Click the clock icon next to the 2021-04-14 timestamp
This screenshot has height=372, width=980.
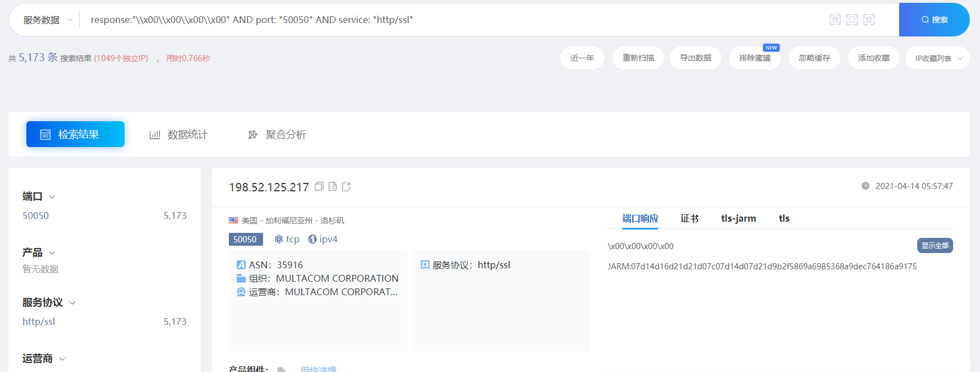click(866, 186)
